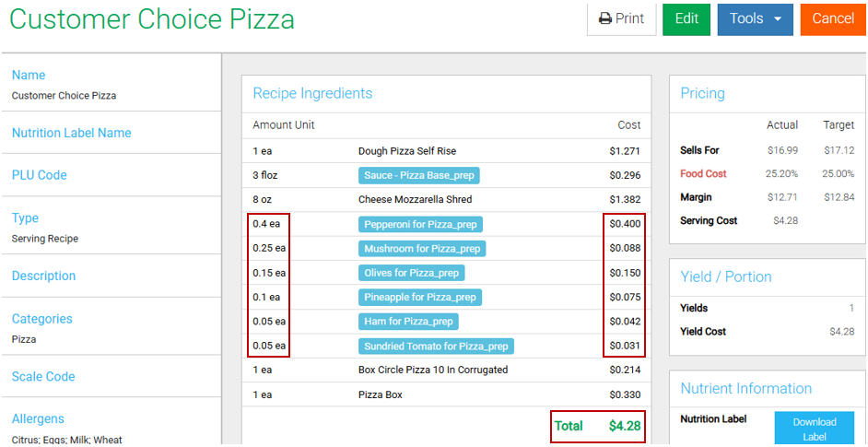Click the Pineapple for Pizza_prep tag
The image size is (868, 447).
(x=419, y=297)
